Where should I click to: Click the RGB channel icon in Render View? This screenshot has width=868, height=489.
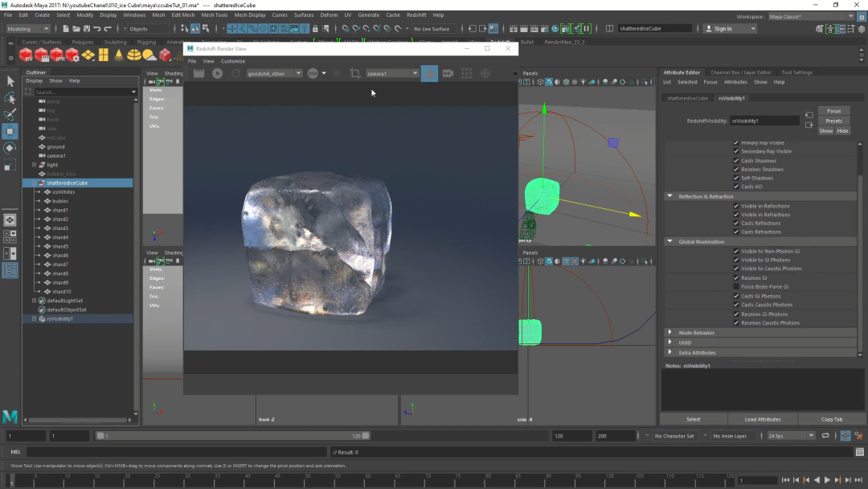pos(313,73)
